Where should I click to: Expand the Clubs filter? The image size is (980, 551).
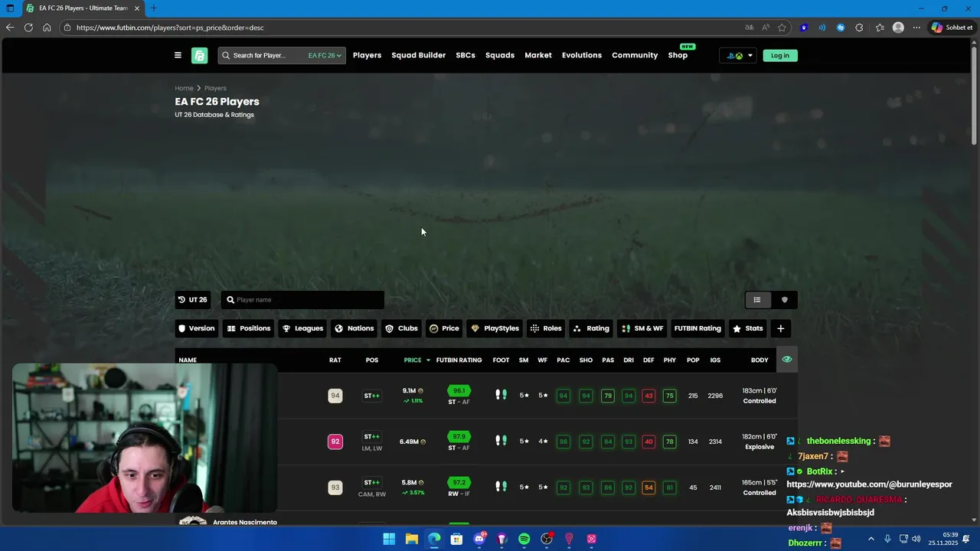[x=401, y=328]
